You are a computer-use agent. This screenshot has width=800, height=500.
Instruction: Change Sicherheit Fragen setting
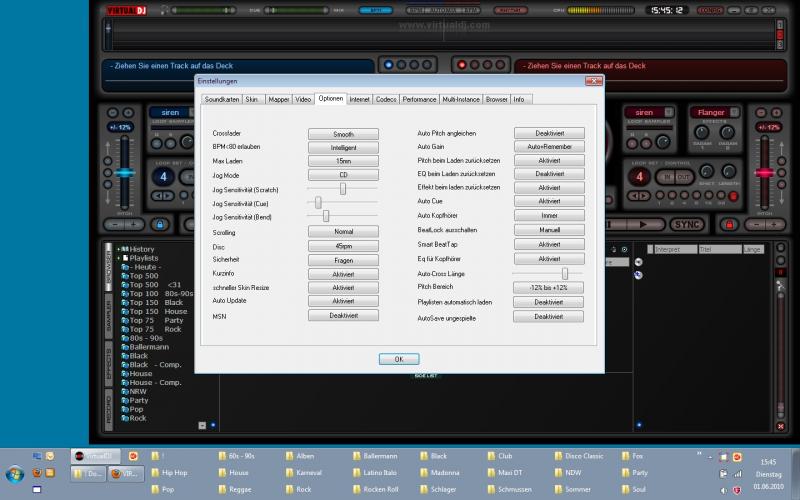click(x=343, y=260)
